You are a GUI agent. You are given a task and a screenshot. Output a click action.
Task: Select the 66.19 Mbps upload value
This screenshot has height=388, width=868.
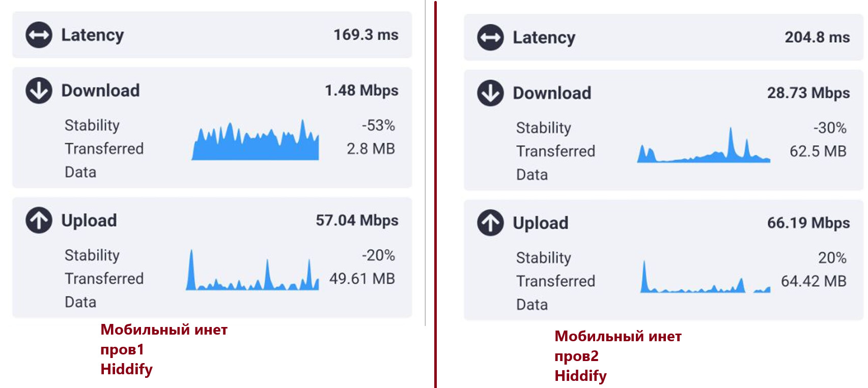[808, 223]
